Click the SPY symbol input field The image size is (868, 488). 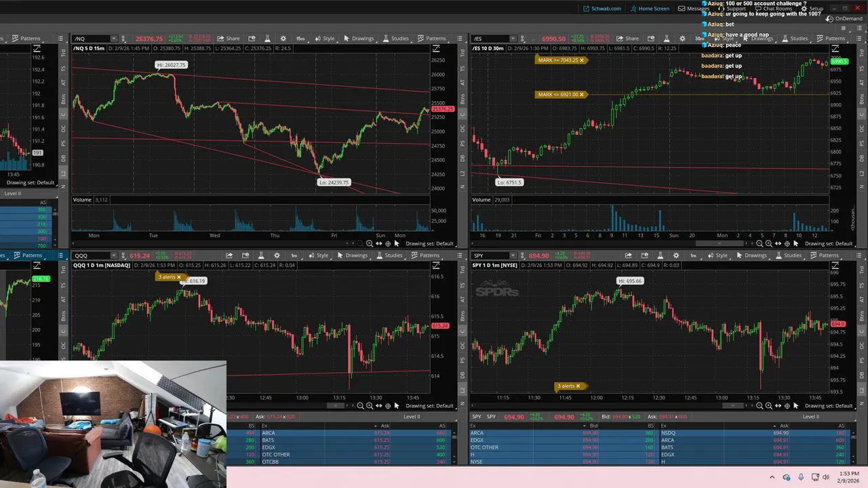491,256
